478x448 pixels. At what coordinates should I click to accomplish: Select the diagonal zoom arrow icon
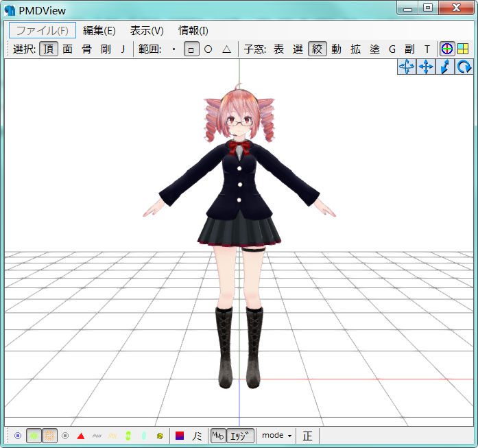(445, 67)
